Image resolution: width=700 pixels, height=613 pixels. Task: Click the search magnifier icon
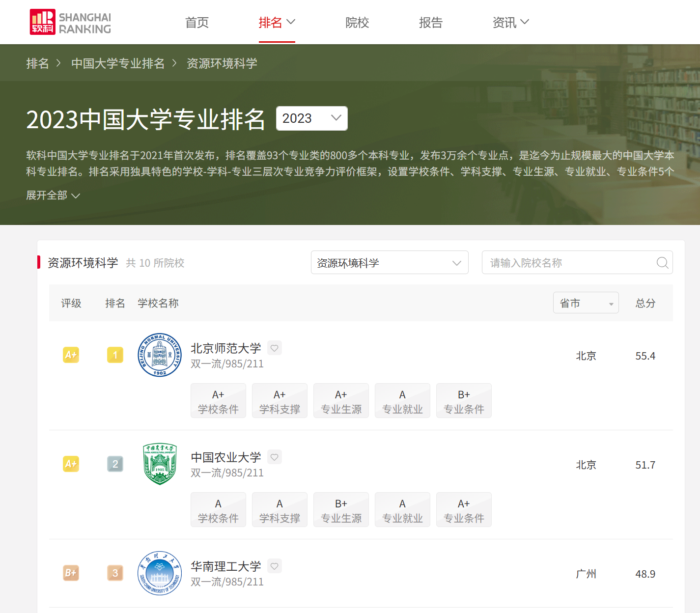click(662, 263)
